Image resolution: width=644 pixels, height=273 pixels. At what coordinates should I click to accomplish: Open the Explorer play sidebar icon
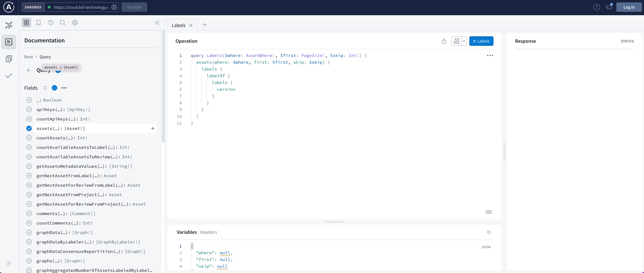(x=9, y=42)
